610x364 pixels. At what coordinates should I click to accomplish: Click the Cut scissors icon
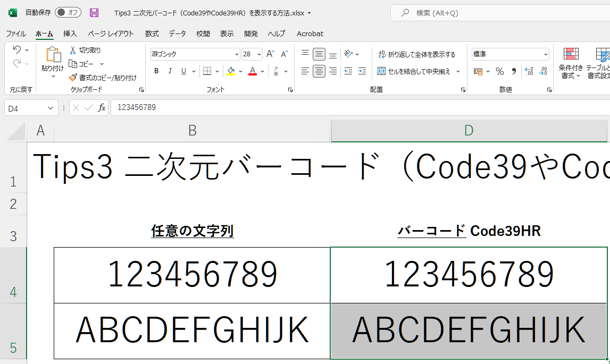pos(73,50)
